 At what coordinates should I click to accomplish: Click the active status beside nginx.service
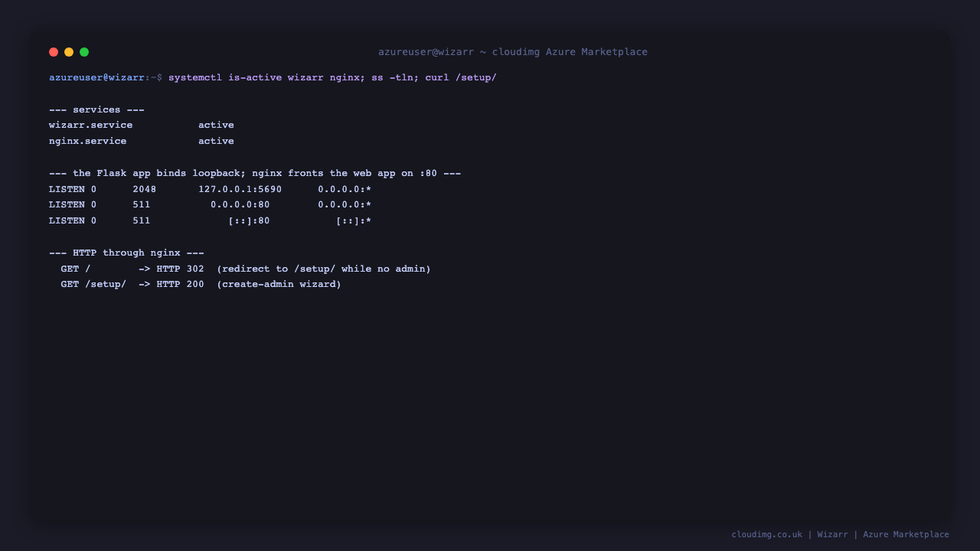coord(216,141)
